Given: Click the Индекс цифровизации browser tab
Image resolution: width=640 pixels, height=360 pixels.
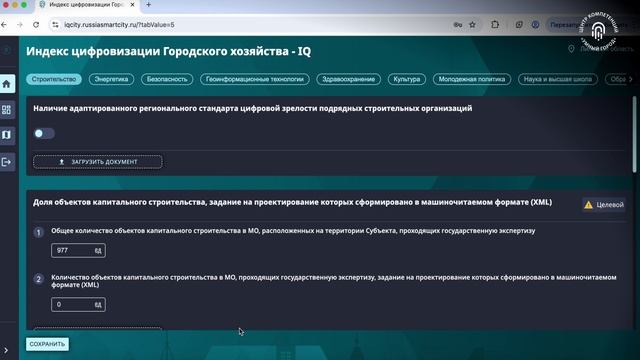Looking at the screenshot, I should 87,5.
